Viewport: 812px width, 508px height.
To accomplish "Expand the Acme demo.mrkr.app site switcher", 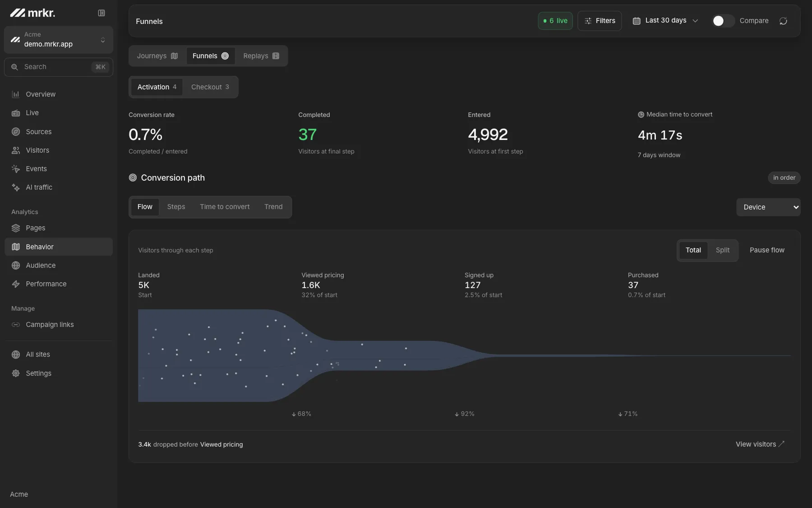I will coord(59,40).
